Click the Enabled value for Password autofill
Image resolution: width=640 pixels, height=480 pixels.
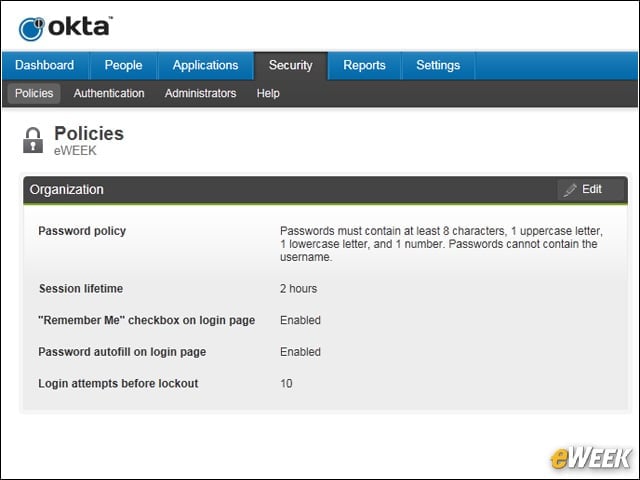300,352
